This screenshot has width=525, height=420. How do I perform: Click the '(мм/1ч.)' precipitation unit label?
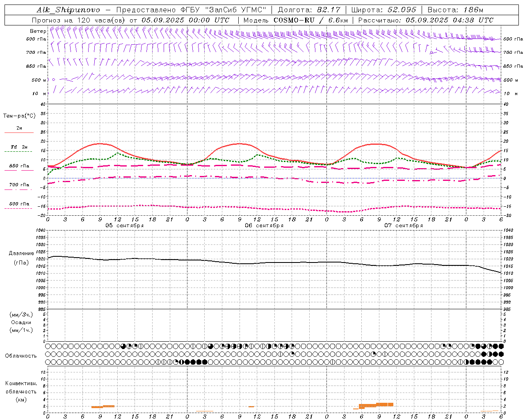(21, 330)
